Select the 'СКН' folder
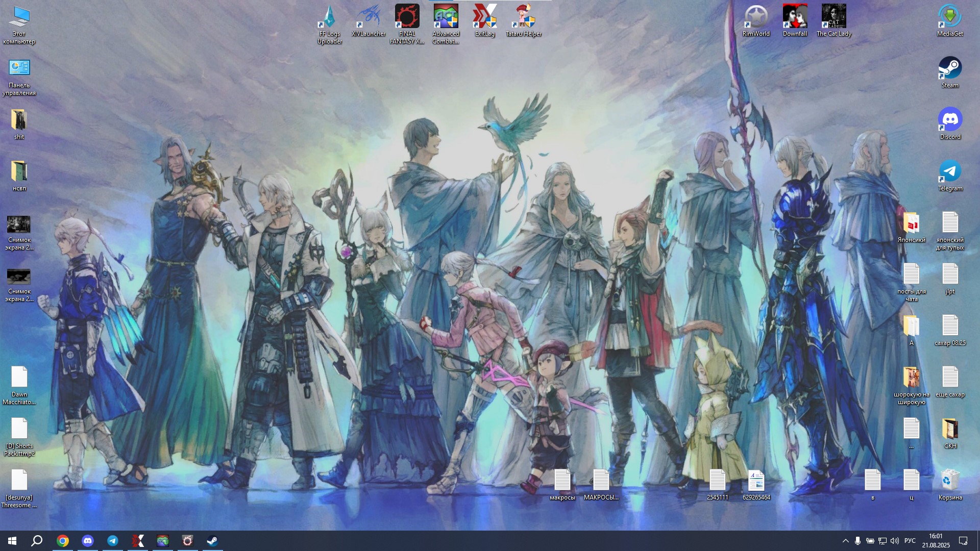This screenshot has width=980, height=551. pos(950,433)
